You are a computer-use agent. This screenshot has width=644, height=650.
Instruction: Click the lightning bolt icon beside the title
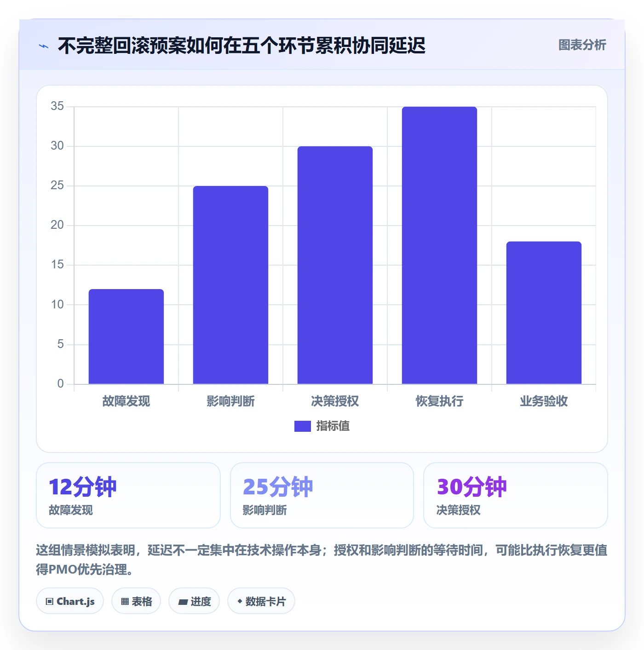[44, 46]
